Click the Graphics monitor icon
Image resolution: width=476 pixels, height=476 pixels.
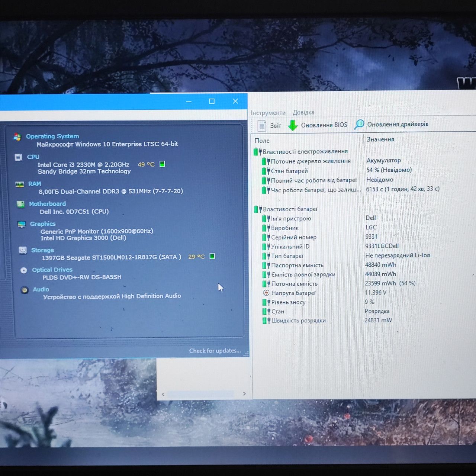tap(22, 224)
